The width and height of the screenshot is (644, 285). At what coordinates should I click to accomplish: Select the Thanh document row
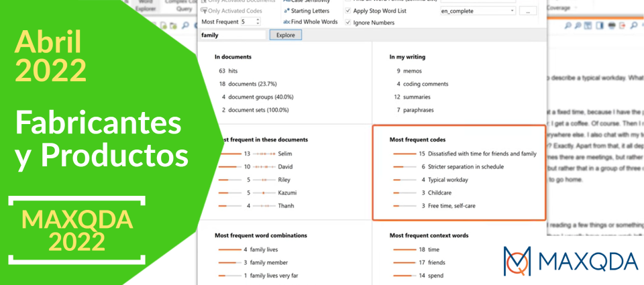(x=256, y=206)
